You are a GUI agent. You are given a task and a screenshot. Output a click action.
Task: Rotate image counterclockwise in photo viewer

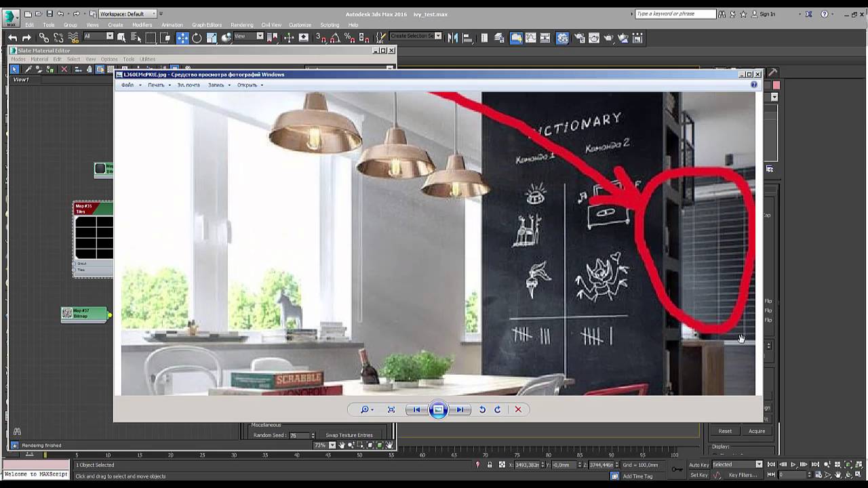coord(482,409)
